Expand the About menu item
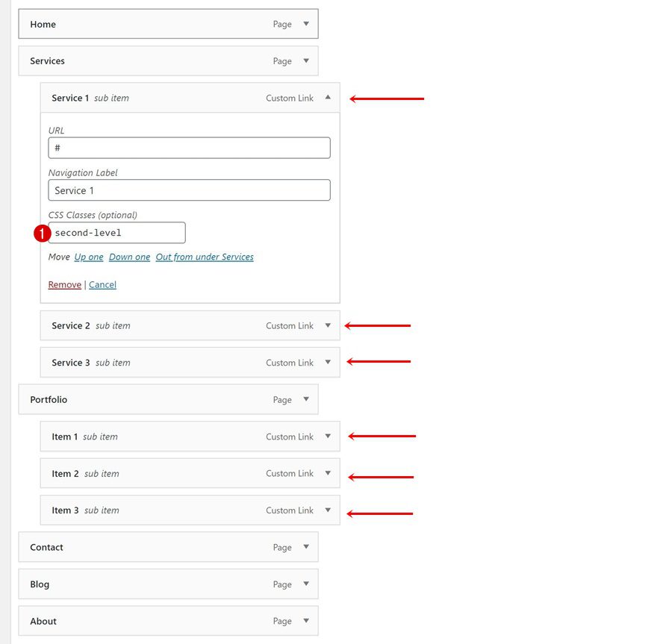 point(306,621)
